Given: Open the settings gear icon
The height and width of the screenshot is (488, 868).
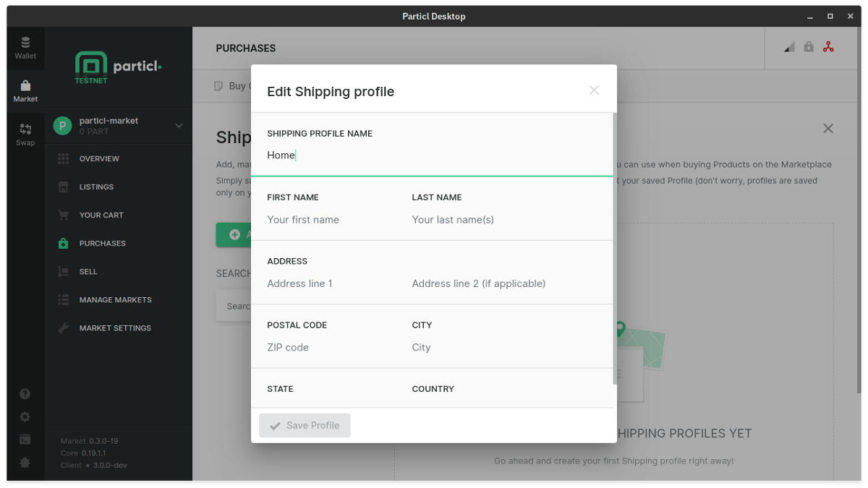Looking at the screenshot, I should [x=25, y=416].
